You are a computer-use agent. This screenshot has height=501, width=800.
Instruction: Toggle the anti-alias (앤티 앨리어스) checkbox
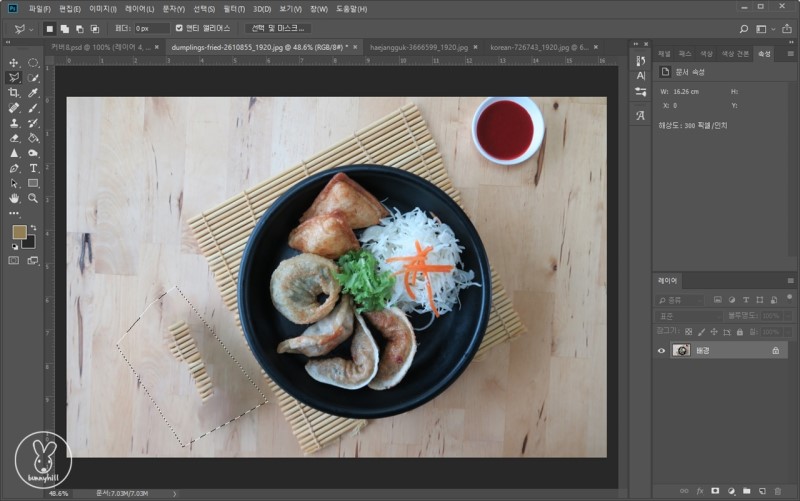tap(179, 28)
